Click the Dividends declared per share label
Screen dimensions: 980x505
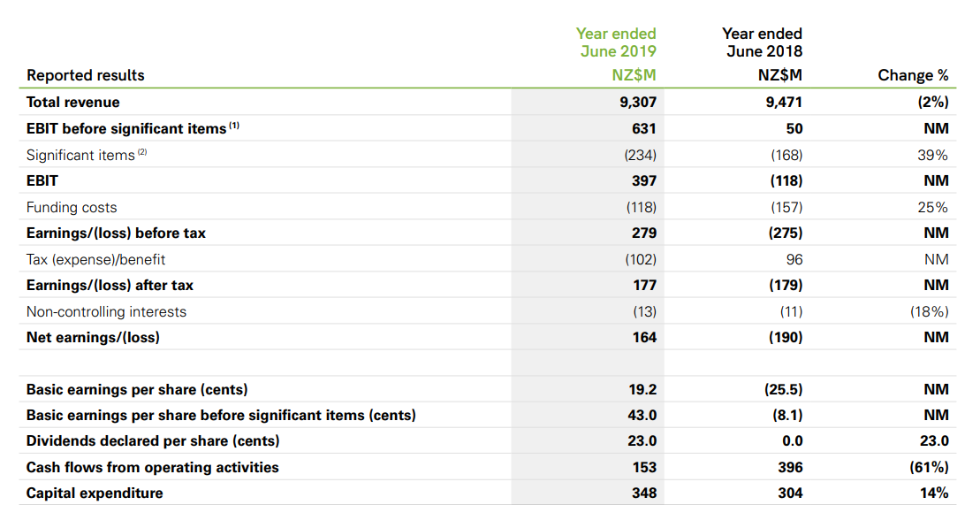click(x=153, y=441)
